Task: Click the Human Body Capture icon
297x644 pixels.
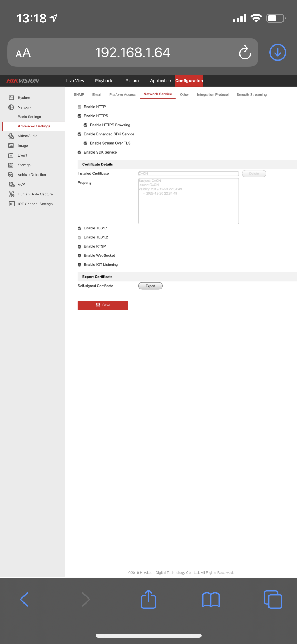Action: click(11, 194)
